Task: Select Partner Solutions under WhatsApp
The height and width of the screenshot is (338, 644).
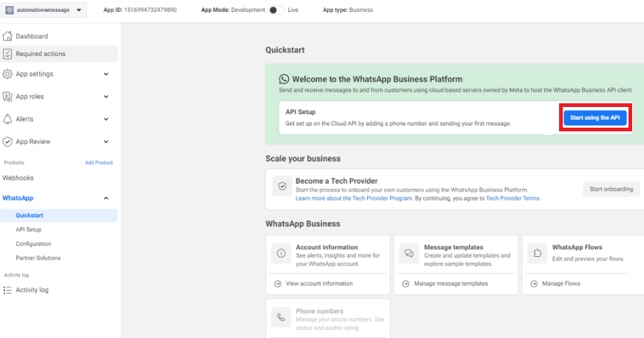Action: (38, 258)
